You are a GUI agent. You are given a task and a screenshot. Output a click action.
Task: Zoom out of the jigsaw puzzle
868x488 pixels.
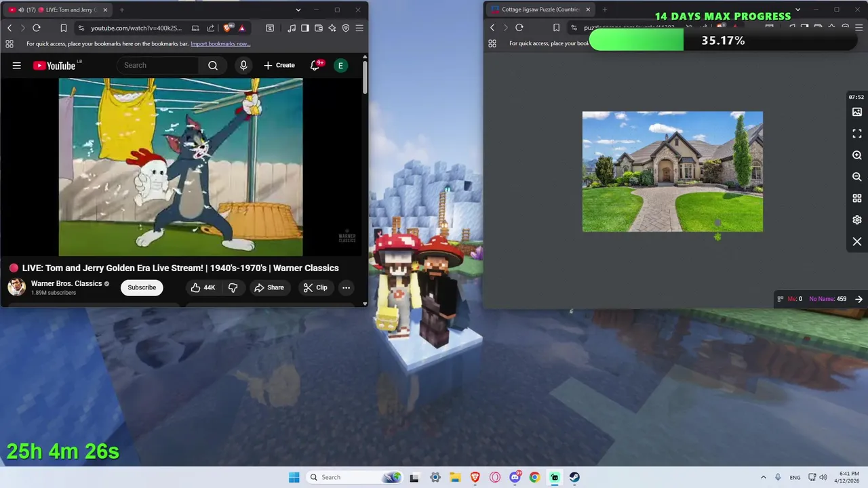coord(857,177)
